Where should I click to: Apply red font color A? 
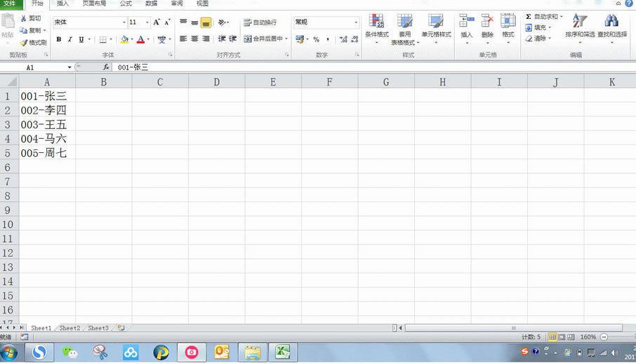[140, 39]
